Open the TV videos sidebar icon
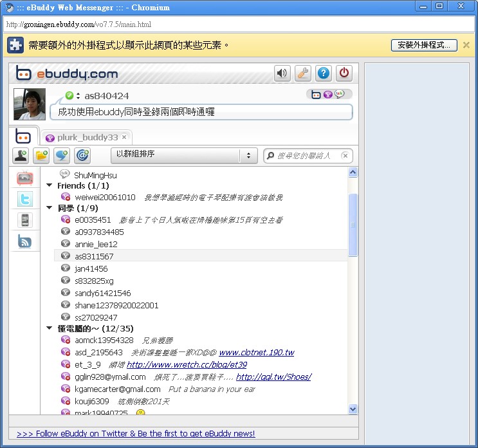Viewport: 478px width, 448px height. click(24, 178)
